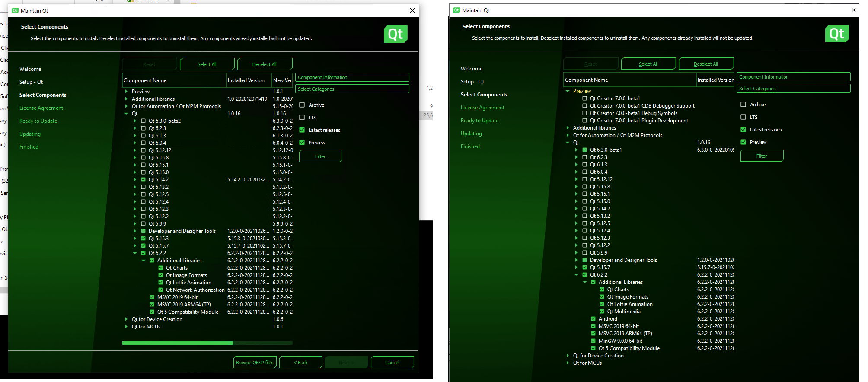
Task: Uncheck the Preview category in right window
Action: click(744, 142)
